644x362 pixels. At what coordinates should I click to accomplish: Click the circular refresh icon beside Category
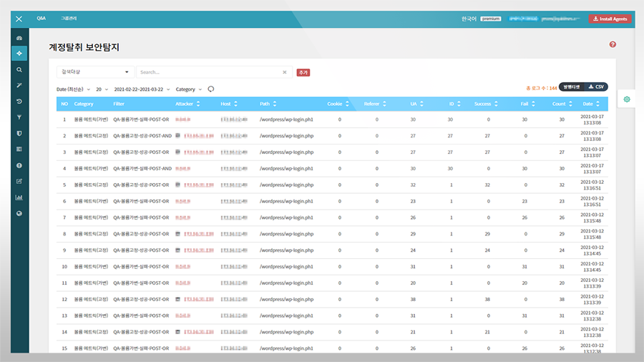(x=210, y=89)
